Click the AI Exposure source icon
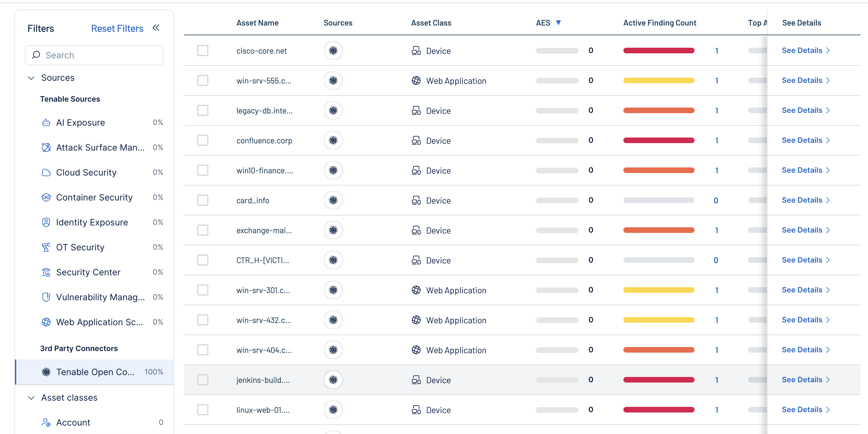 [46, 123]
